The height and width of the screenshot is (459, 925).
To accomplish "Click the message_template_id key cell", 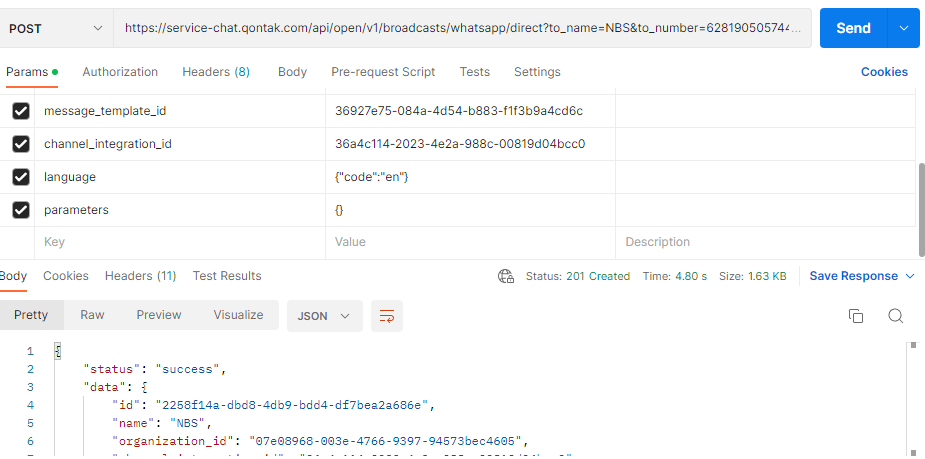I will pos(180,111).
